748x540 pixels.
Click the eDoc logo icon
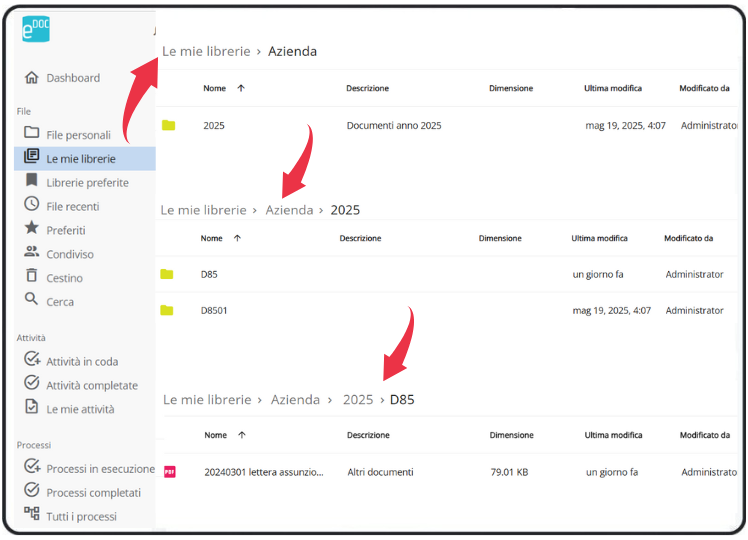(x=35, y=30)
